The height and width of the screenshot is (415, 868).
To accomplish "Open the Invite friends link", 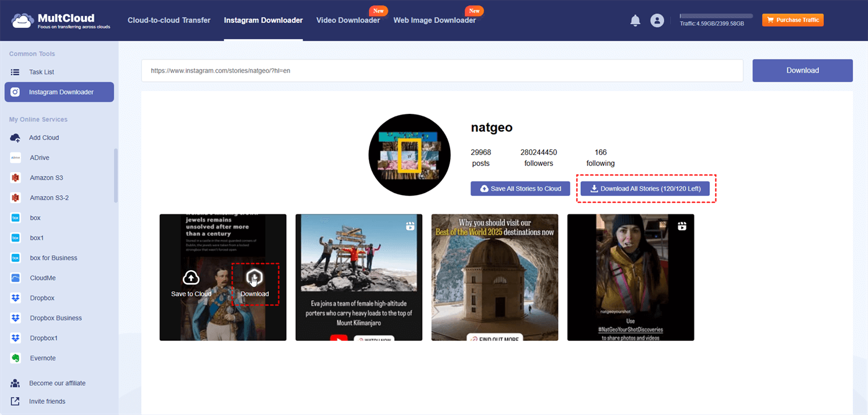I will 47,401.
